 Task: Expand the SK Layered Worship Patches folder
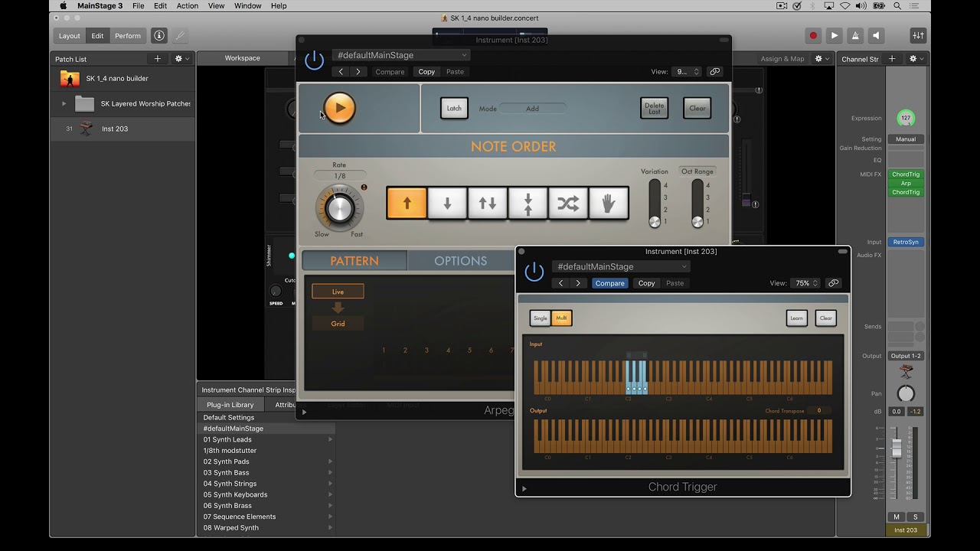(64, 103)
